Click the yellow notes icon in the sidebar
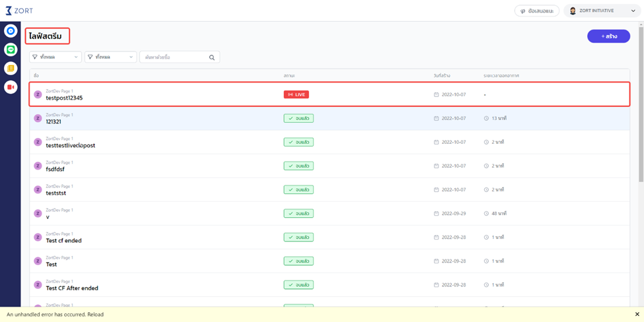The height and width of the screenshot is (322, 644). pos(11,69)
